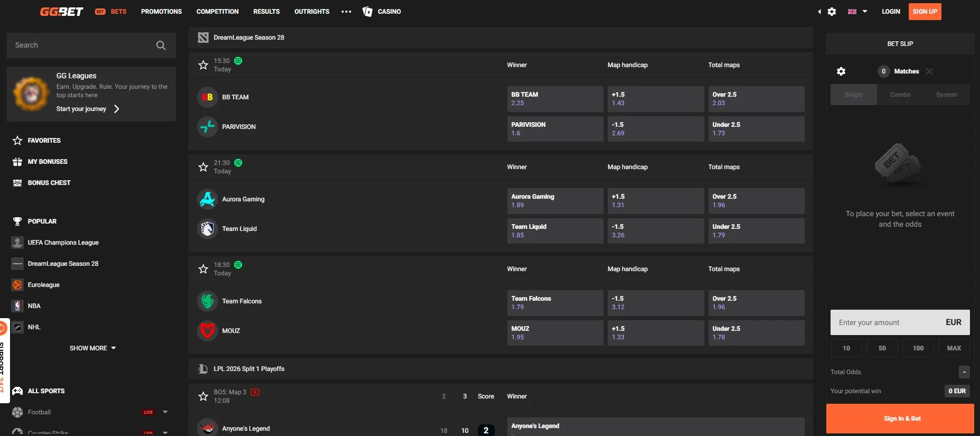Screen dimensions: 980x436
Task: Favorite the Aurora Gaming vs Team Liquid match
Action: 203,167
